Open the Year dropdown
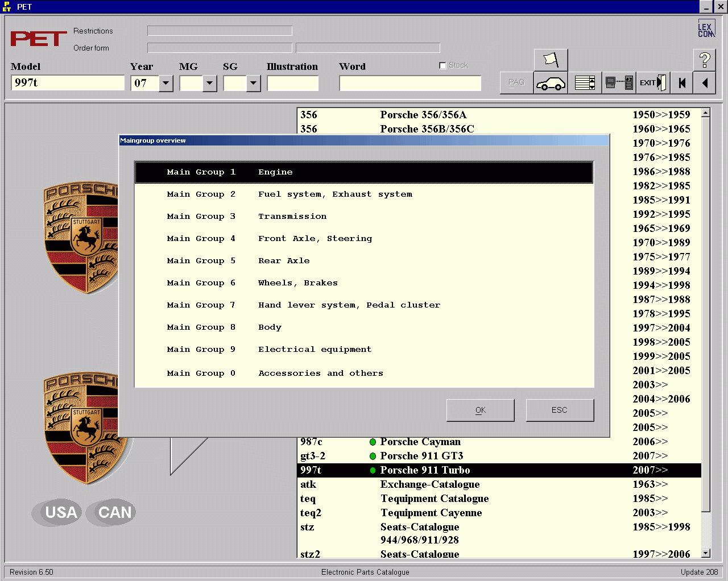Screen dimensions: 728x581 pyautogui.click(x=166, y=83)
